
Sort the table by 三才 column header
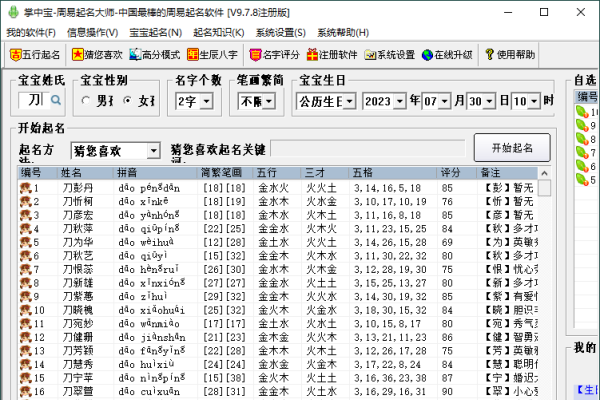click(324, 173)
